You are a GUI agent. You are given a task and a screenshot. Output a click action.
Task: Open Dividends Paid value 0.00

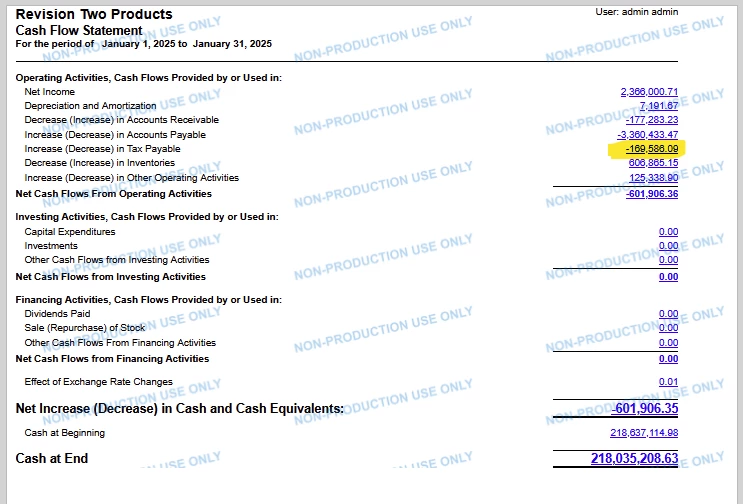(668, 314)
